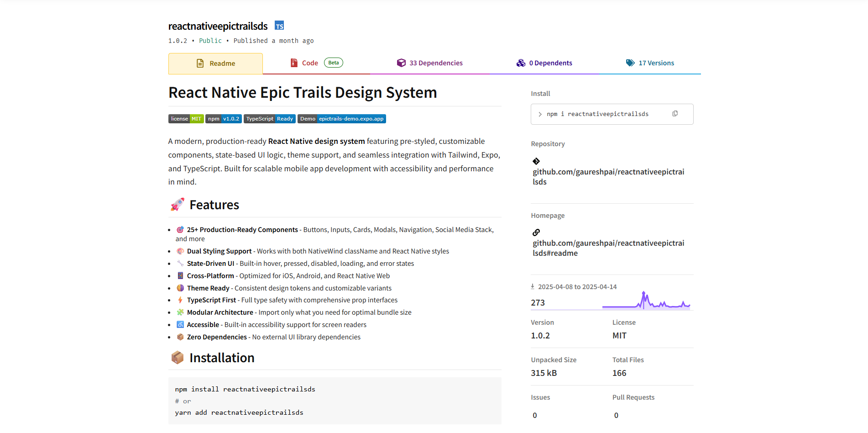The width and height of the screenshot is (868, 433).
Task: Click the Dependencies box icon
Action: pyautogui.click(x=401, y=63)
